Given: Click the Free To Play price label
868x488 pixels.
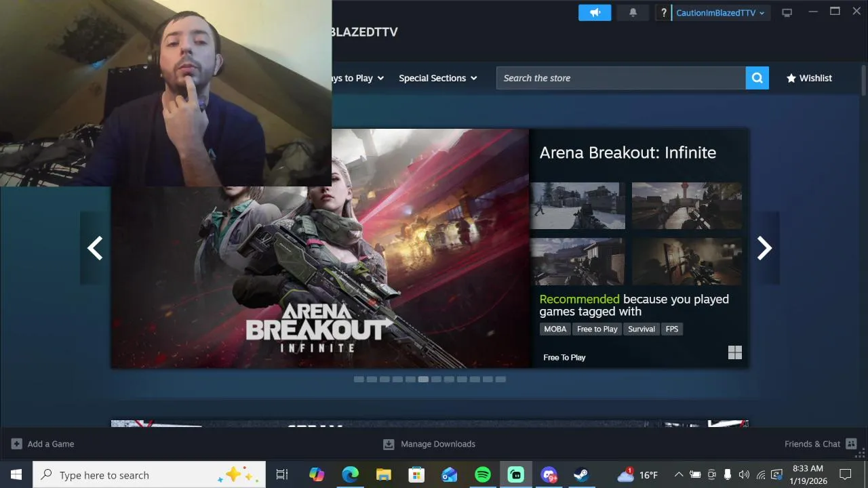Looking at the screenshot, I should (564, 357).
